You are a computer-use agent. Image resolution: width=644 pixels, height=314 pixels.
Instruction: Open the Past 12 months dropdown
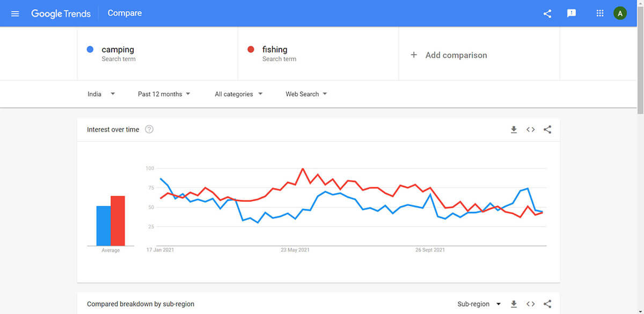[x=164, y=94]
